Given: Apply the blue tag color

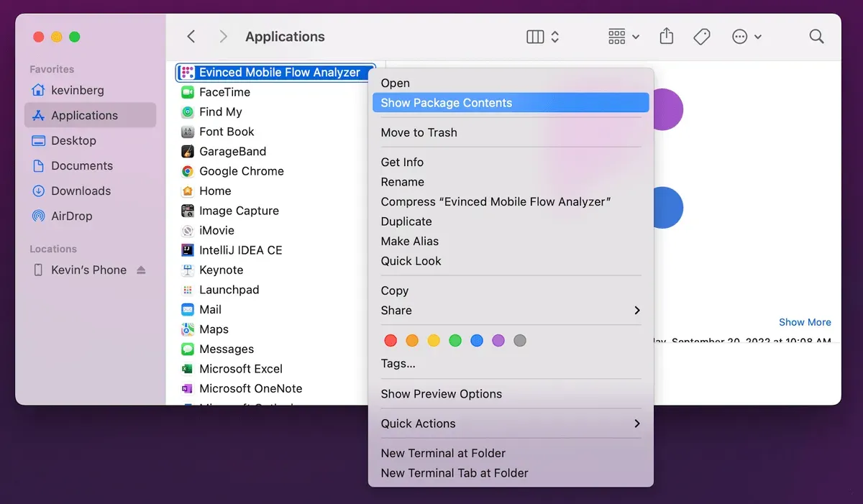Looking at the screenshot, I should pyautogui.click(x=477, y=341).
